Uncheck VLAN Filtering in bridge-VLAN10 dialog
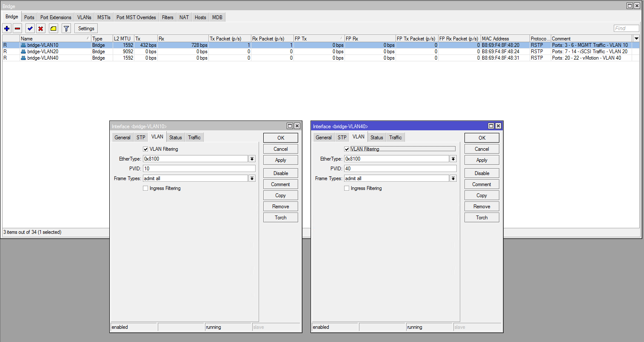644x342 pixels. [145, 149]
